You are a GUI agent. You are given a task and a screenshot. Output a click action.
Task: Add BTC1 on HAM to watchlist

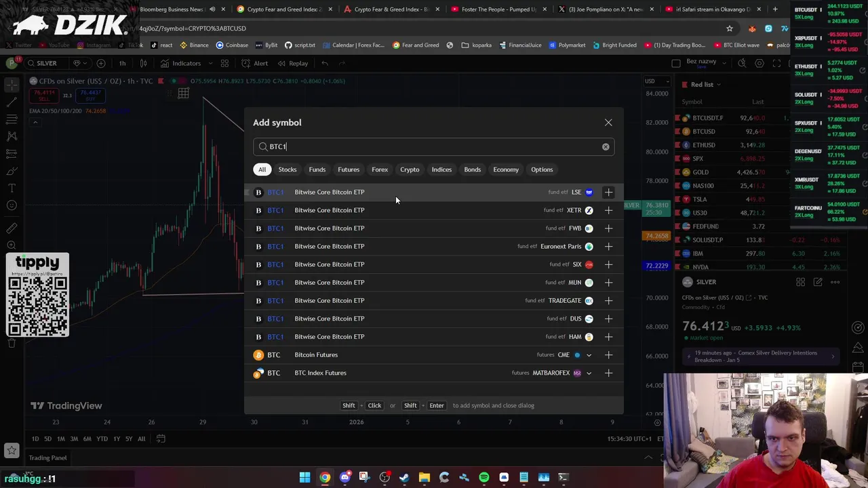pyautogui.click(x=608, y=337)
